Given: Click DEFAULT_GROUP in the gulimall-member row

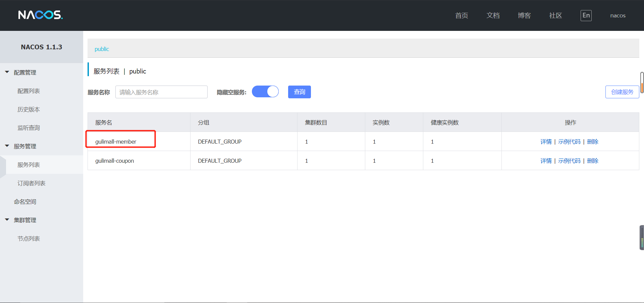Looking at the screenshot, I should [x=220, y=142].
